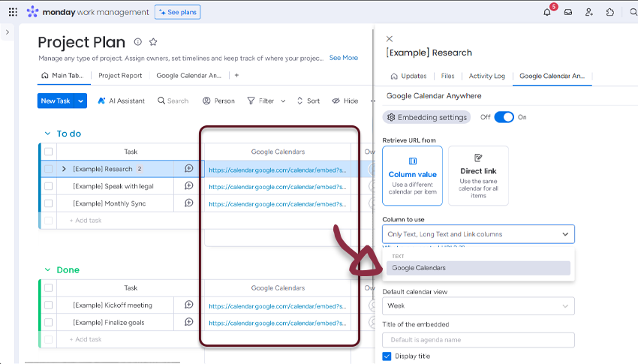Screen dimensions: 638x364
Task: Switch to the Activity Log tab
Action: coord(487,76)
